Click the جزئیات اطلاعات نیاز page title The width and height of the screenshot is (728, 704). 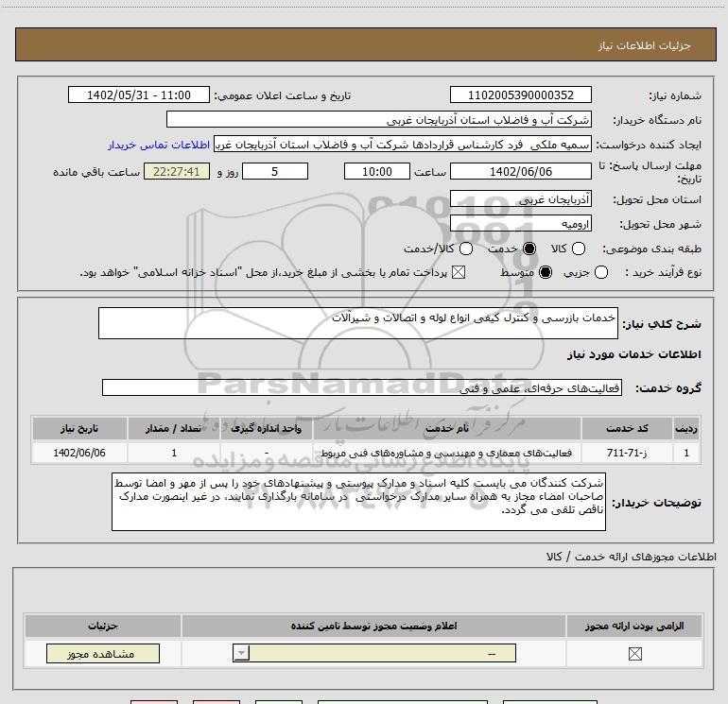645,45
